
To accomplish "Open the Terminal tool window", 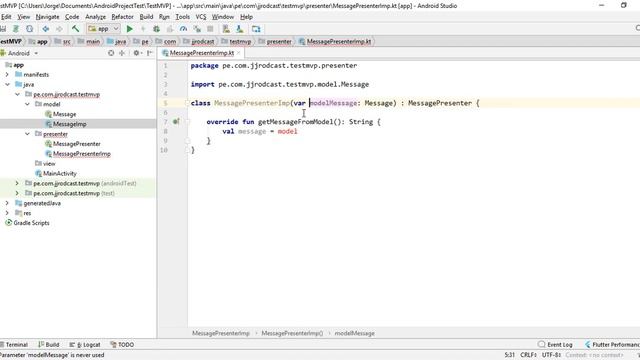I will (x=14, y=344).
